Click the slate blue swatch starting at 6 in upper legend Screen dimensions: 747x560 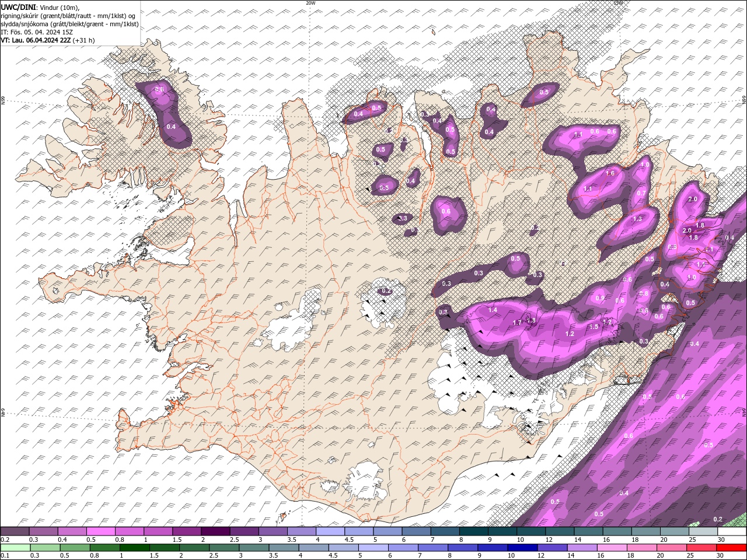416,531
